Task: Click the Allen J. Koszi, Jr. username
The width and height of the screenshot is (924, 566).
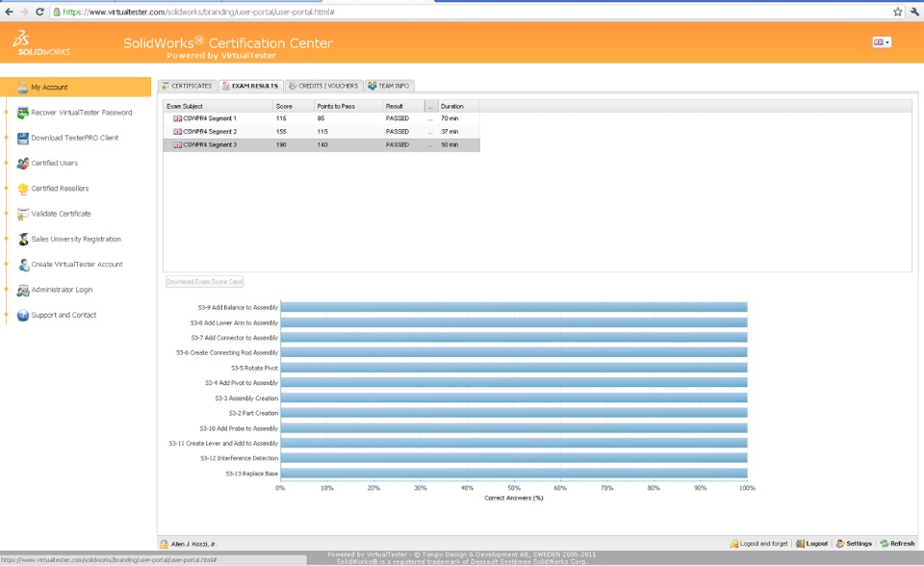Action: (x=193, y=544)
